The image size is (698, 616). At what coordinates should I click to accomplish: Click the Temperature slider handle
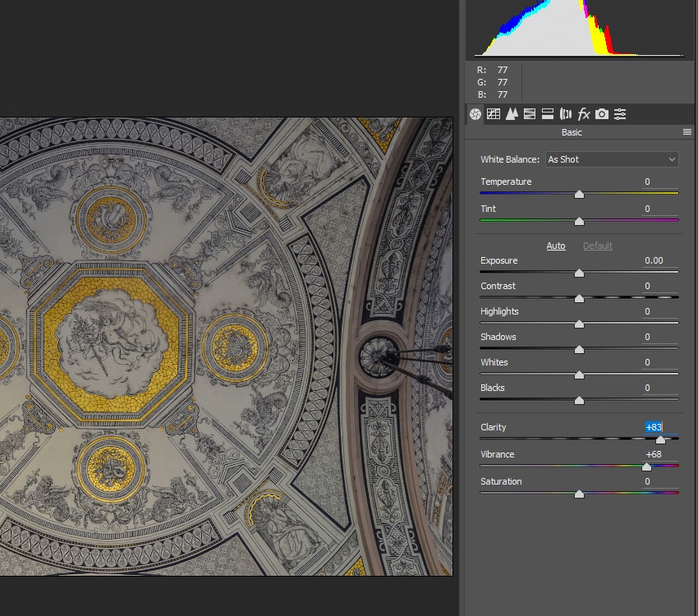[x=579, y=194]
